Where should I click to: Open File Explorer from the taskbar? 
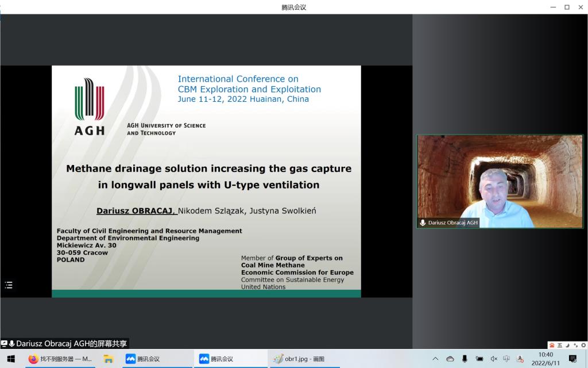click(x=108, y=359)
